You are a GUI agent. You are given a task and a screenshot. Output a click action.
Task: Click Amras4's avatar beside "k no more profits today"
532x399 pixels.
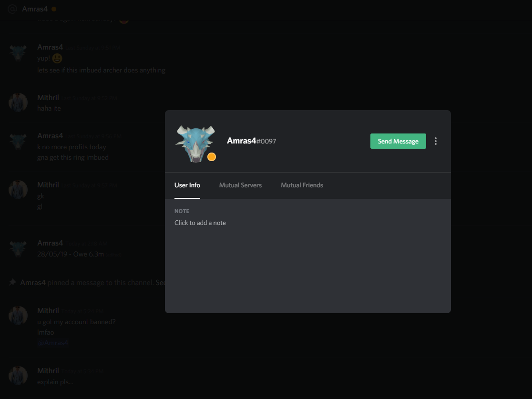pos(18,141)
